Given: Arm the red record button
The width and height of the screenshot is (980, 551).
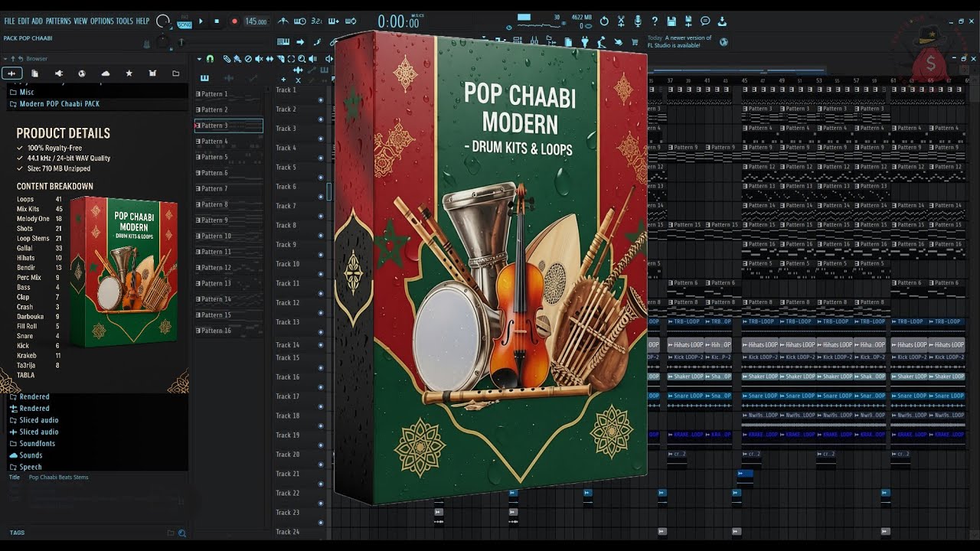Looking at the screenshot, I should click(x=234, y=21).
